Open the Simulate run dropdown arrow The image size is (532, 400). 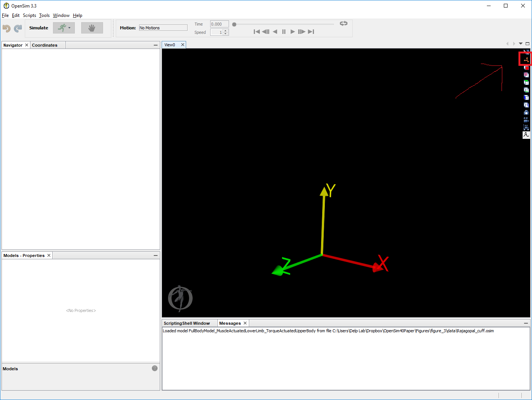coord(69,27)
